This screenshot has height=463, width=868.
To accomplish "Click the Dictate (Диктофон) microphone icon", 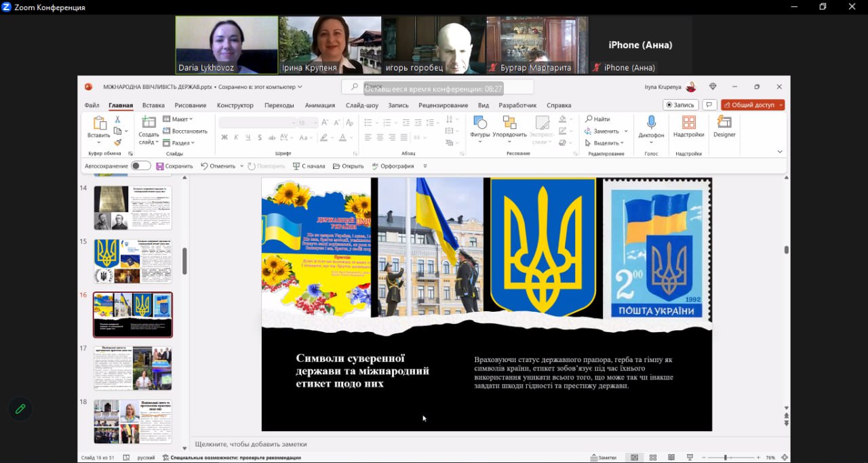I will (651, 122).
